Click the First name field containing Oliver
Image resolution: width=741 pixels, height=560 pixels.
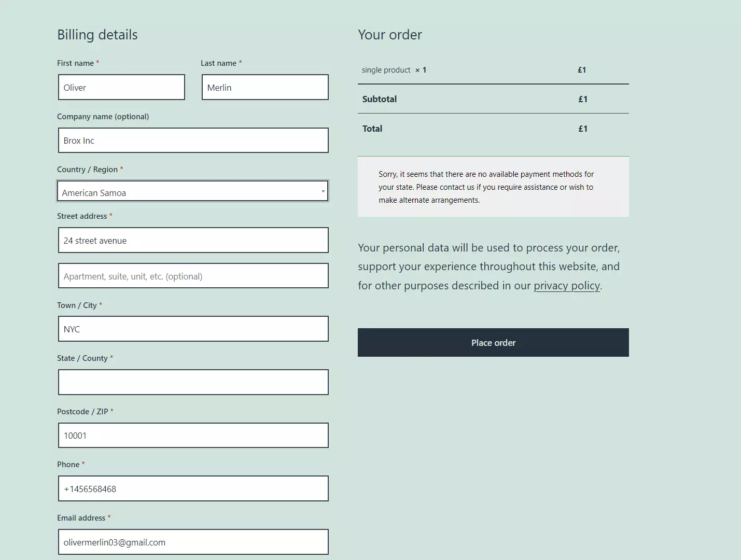coord(121,87)
